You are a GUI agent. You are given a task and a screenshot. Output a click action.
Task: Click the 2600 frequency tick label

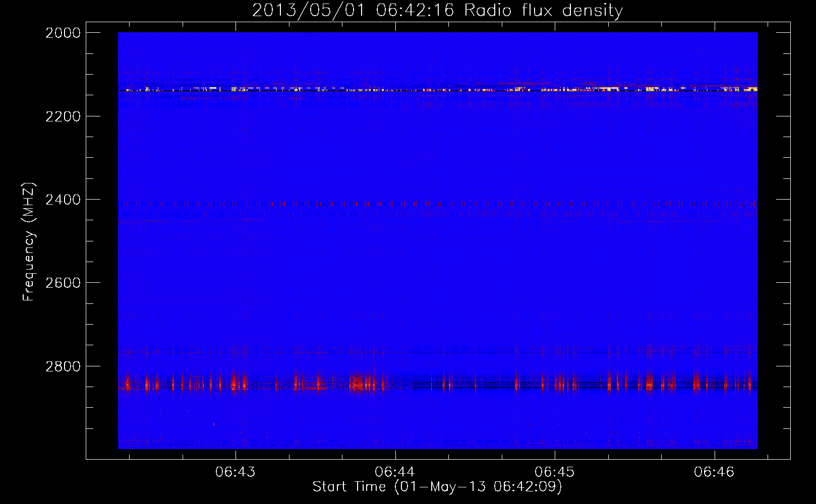[63, 283]
